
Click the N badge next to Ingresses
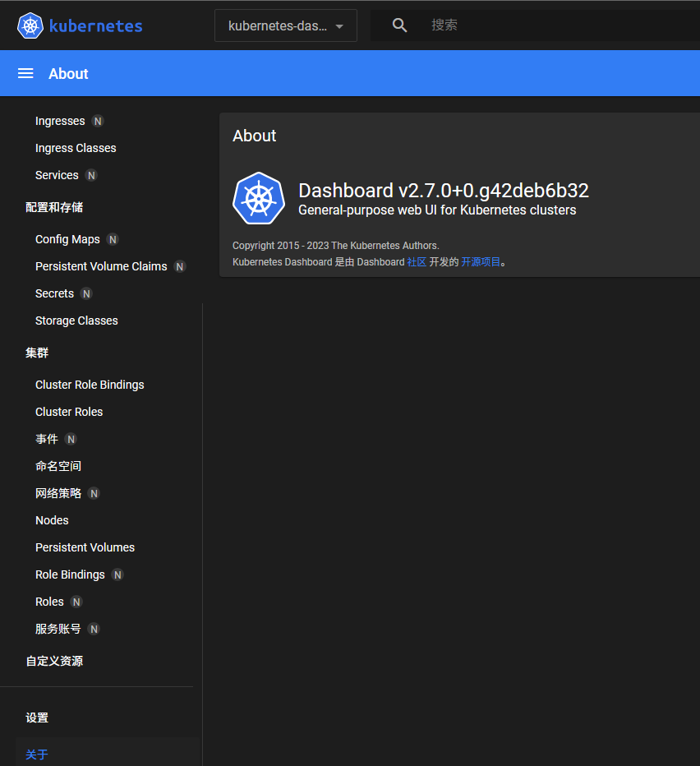pyautogui.click(x=98, y=121)
